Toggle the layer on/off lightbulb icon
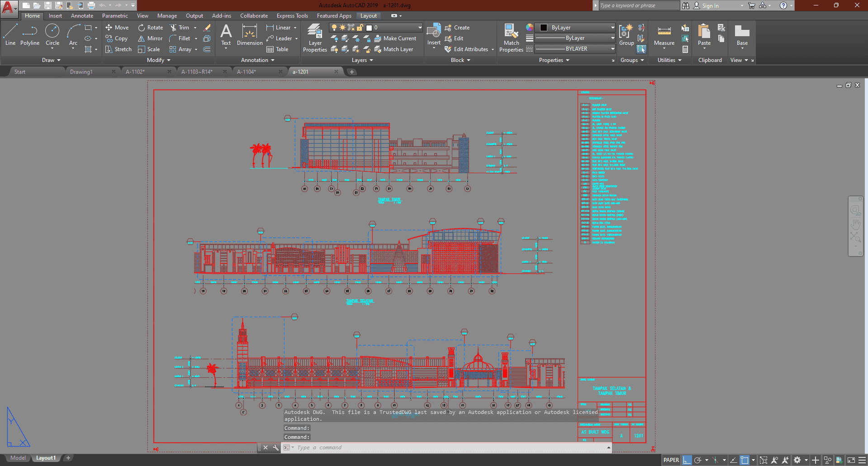868x466 pixels. (334, 28)
